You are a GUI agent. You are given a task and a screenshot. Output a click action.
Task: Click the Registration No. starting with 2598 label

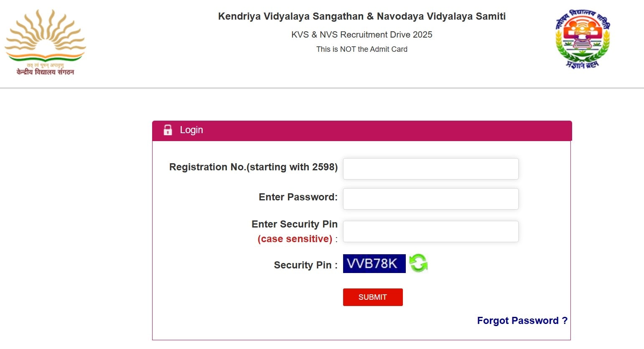coord(253,167)
